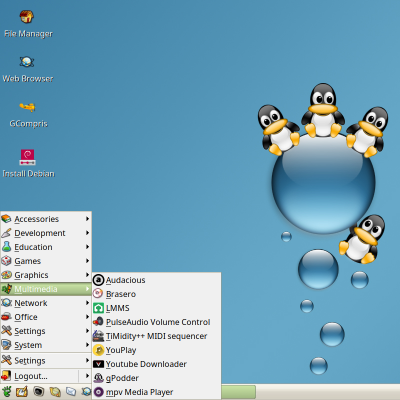
Task: Open the Graphics category
Action: (x=46, y=275)
